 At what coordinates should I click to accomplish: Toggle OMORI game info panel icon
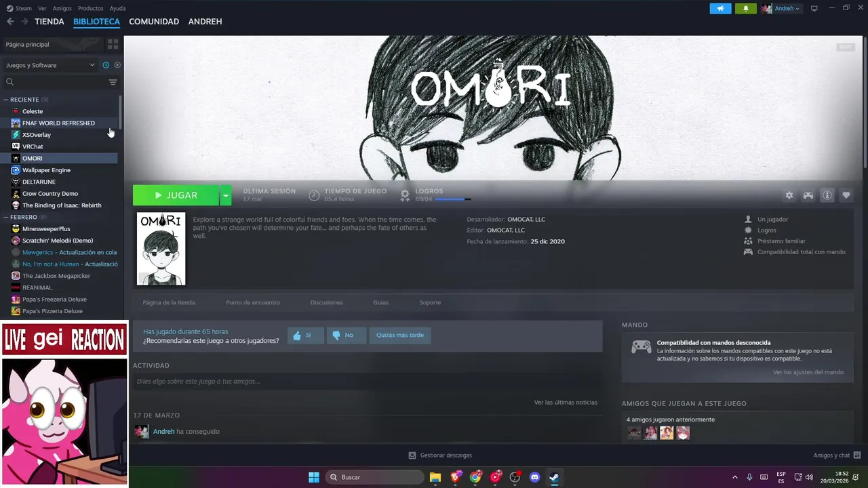coord(827,195)
